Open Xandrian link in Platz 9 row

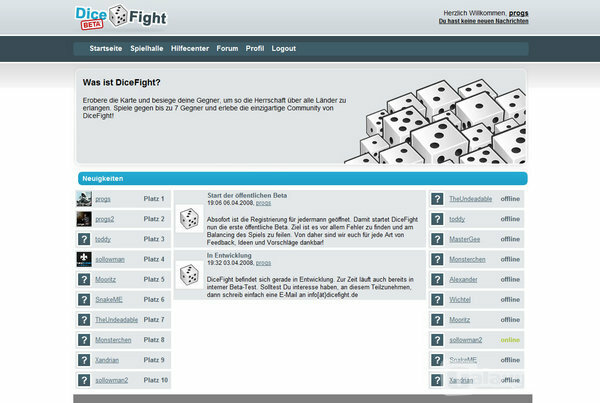pos(107,360)
